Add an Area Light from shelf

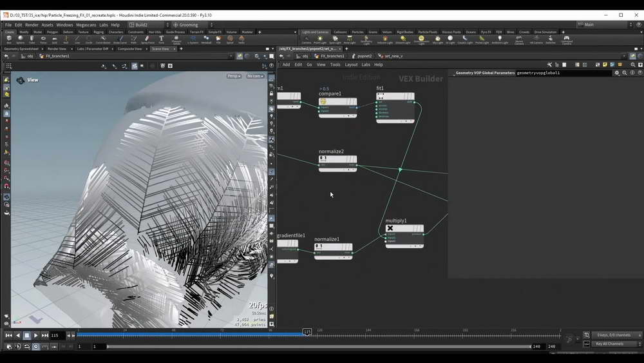click(350, 39)
